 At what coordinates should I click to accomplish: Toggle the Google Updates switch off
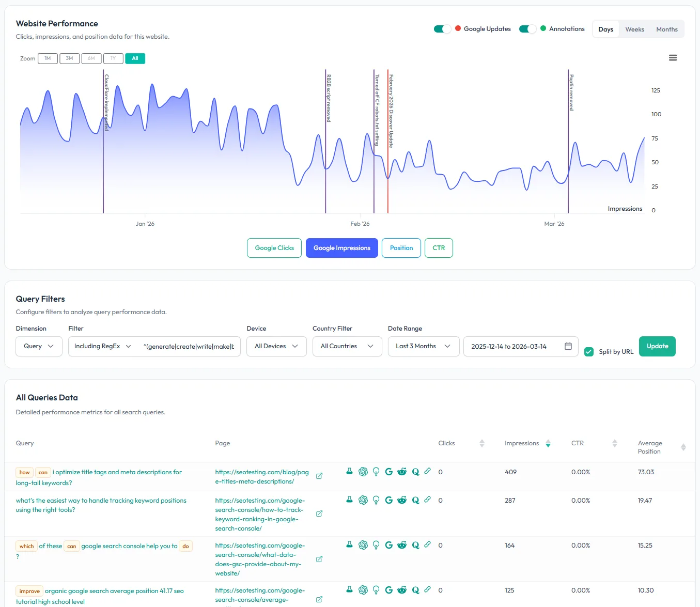(442, 29)
